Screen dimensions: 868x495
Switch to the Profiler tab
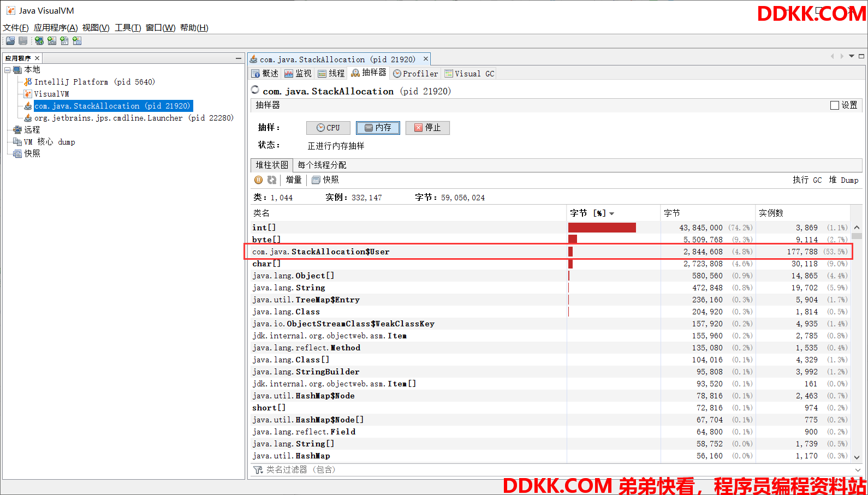click(x=415, y=74)
